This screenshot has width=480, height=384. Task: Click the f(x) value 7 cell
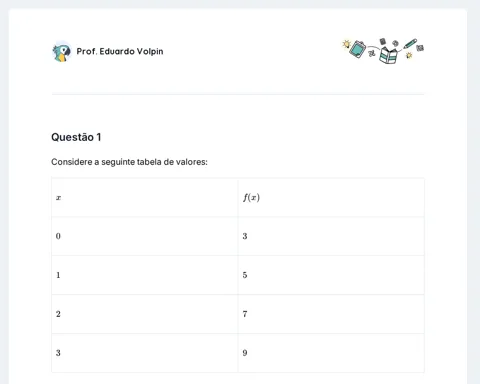pos(331,314)
